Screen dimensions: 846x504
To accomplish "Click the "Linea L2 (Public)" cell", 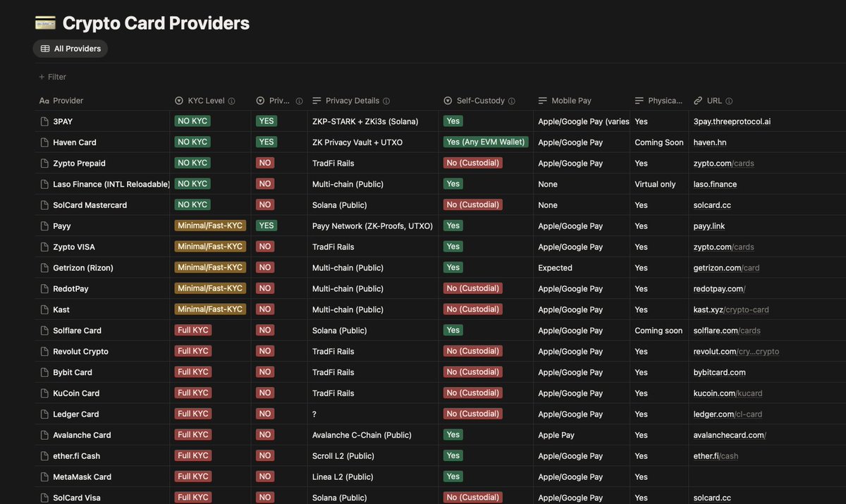I will pyautogui.click(x=343, y=477).
